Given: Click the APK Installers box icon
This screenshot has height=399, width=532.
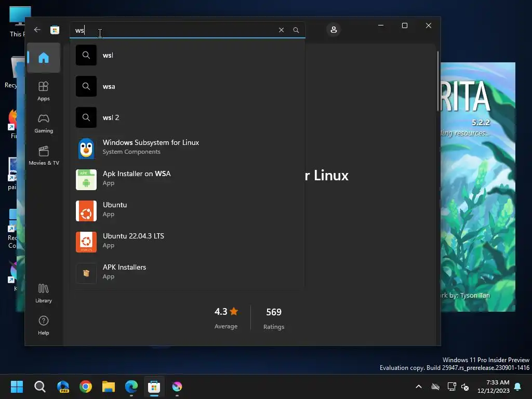Looking at the screenshot, I should click(86, 273).
